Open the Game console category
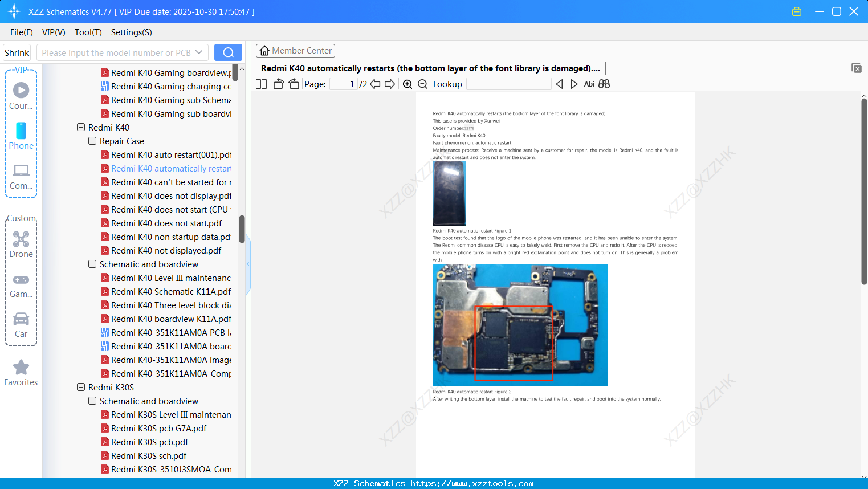Viewport: 868px width, 489px height. coord(21,285)
